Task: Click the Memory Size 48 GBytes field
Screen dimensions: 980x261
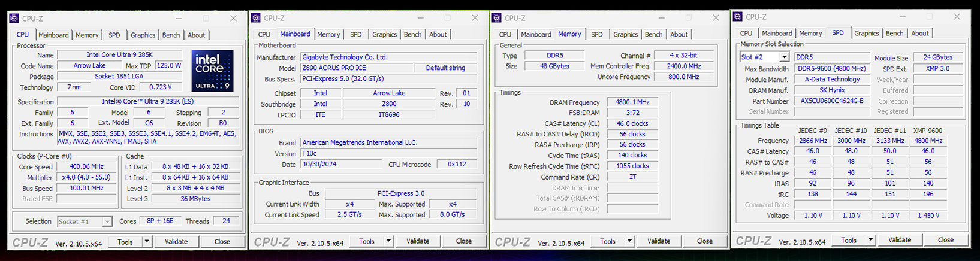Action: [x=554, y=66]
